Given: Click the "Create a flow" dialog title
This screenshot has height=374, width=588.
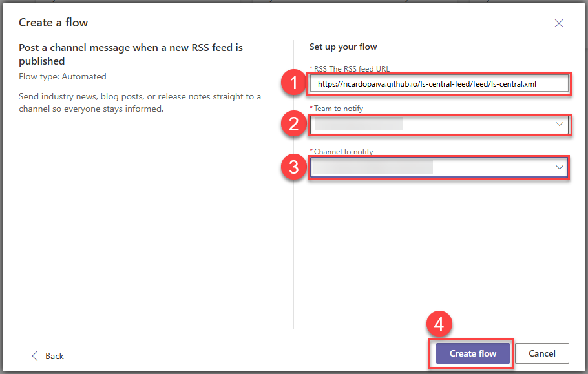Looking at the screenshot, I should click(x=53, y=23).
